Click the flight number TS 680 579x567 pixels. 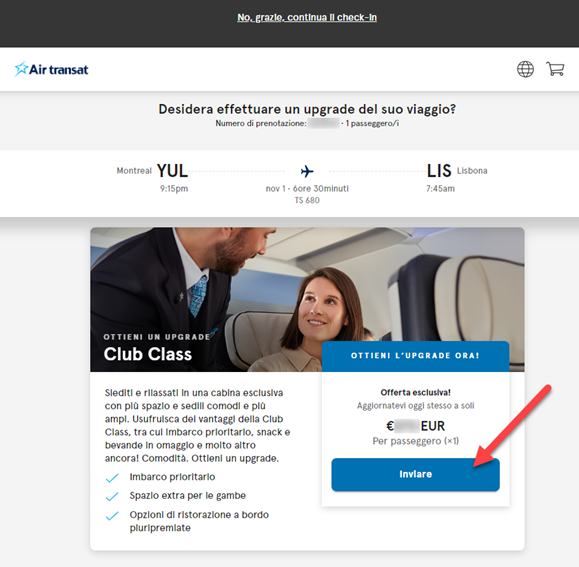click(307, 200)
